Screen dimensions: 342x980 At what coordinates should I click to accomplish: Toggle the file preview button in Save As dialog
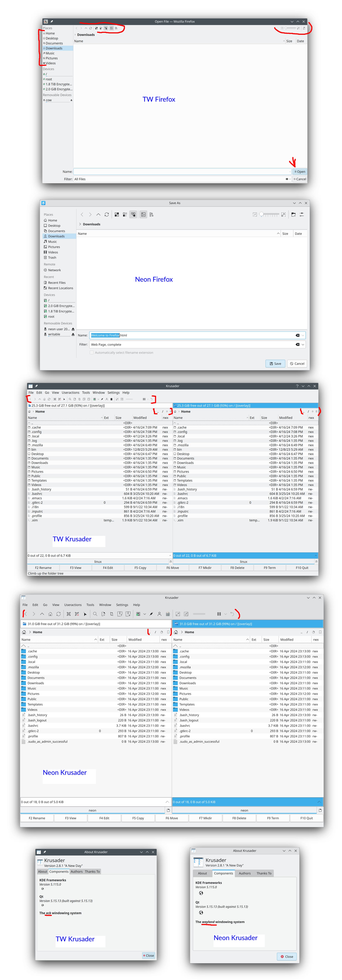[143, 215]
